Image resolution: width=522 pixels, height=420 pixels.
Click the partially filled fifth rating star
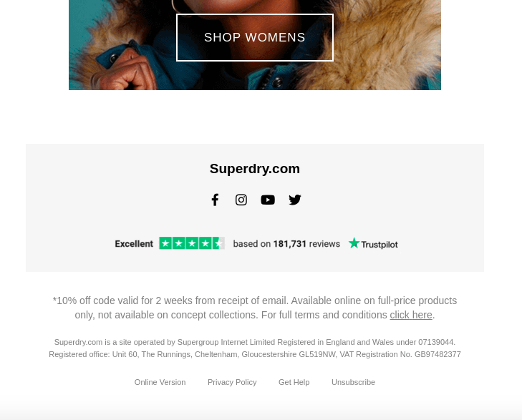[218, 243]
